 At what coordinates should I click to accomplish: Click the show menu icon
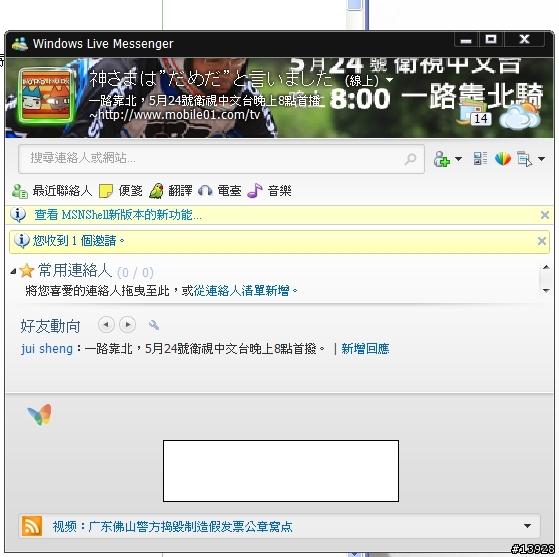pyautogui.click(x=524, y=159)
